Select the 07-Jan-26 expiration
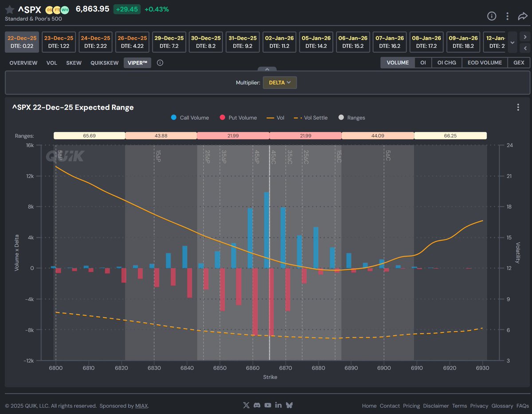The height and width of the screenshot is (414, 532). pos(390,42)
